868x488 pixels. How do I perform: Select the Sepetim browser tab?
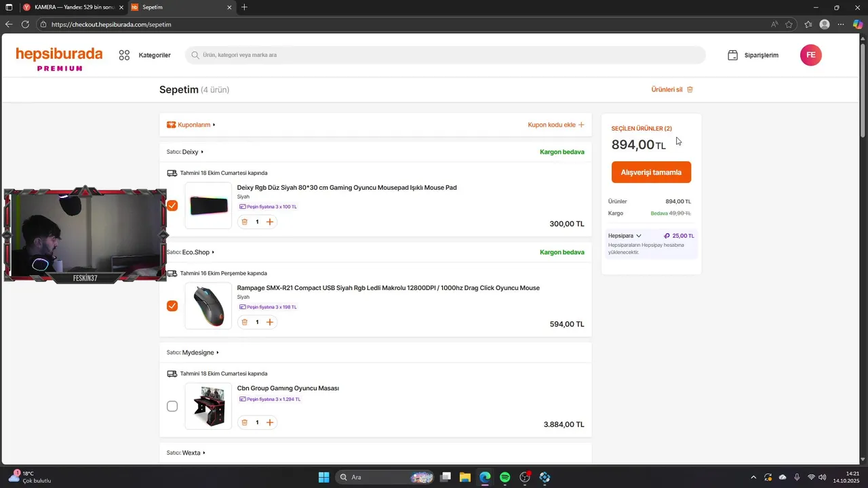tap(181, 7)
